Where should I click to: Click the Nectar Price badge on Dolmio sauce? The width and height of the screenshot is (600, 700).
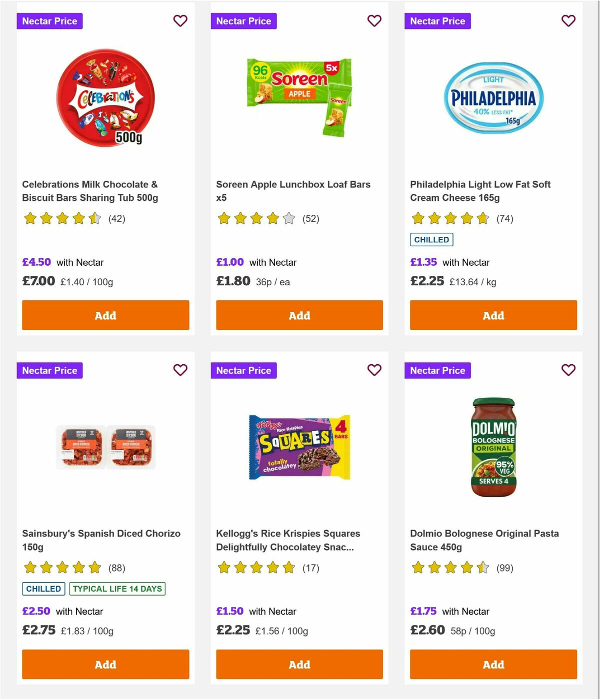tap(437, 370)
